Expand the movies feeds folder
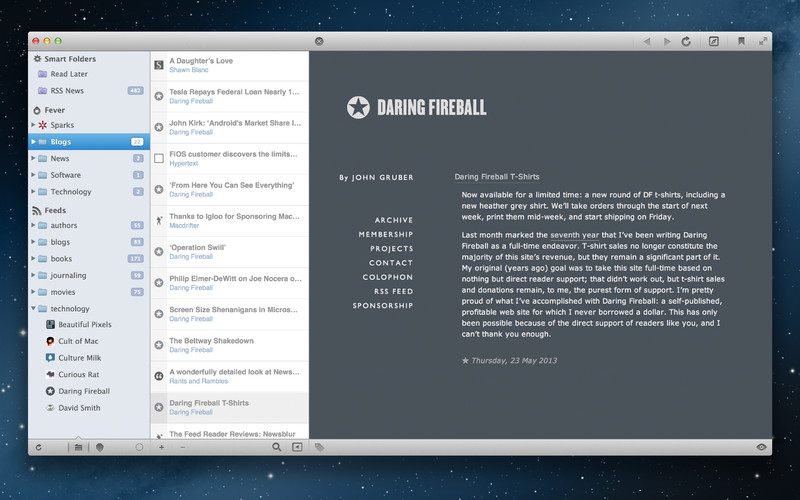The width and height of the screenshot is (800, 500). tap(33, 292)
